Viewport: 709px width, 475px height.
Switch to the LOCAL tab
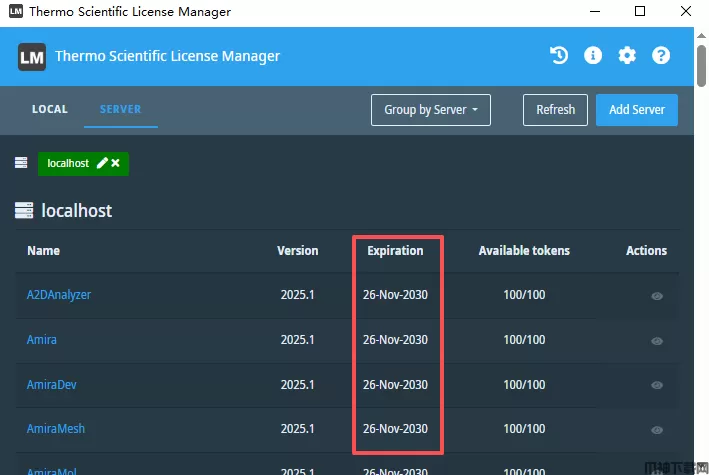50,109
